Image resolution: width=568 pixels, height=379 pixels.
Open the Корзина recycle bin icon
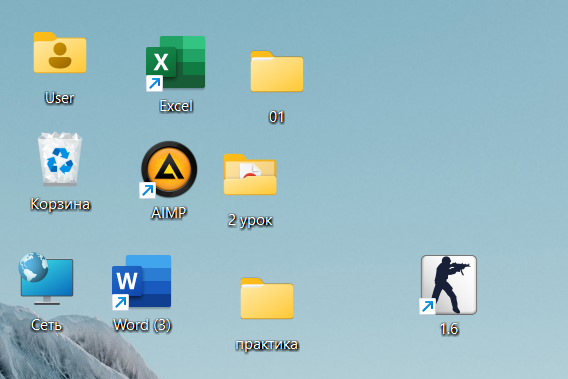60,159
